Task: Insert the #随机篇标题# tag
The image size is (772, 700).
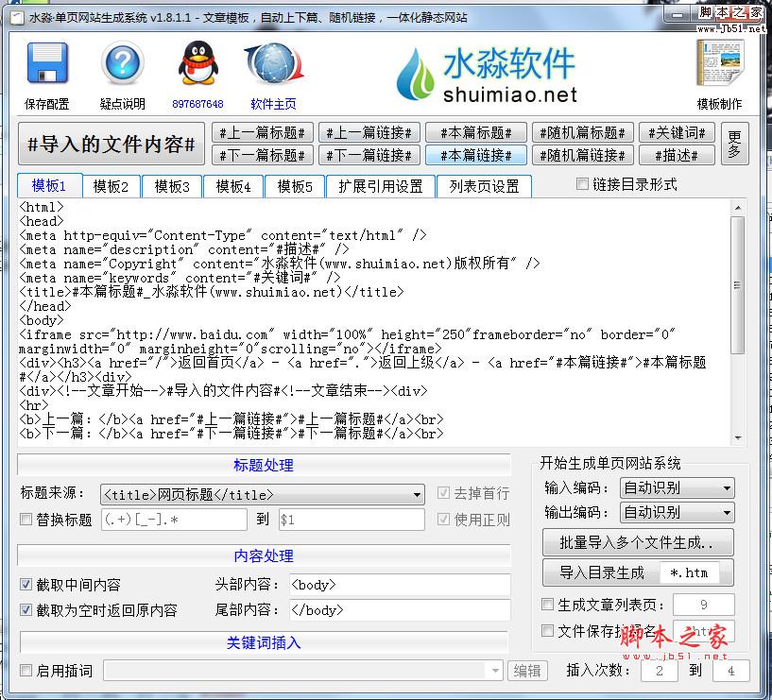Action: point(583,132)
